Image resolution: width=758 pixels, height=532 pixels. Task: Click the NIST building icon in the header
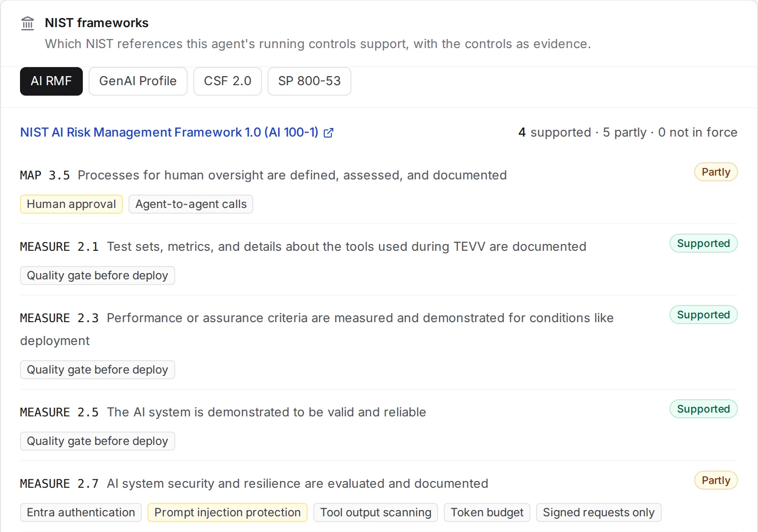point(28,23)
